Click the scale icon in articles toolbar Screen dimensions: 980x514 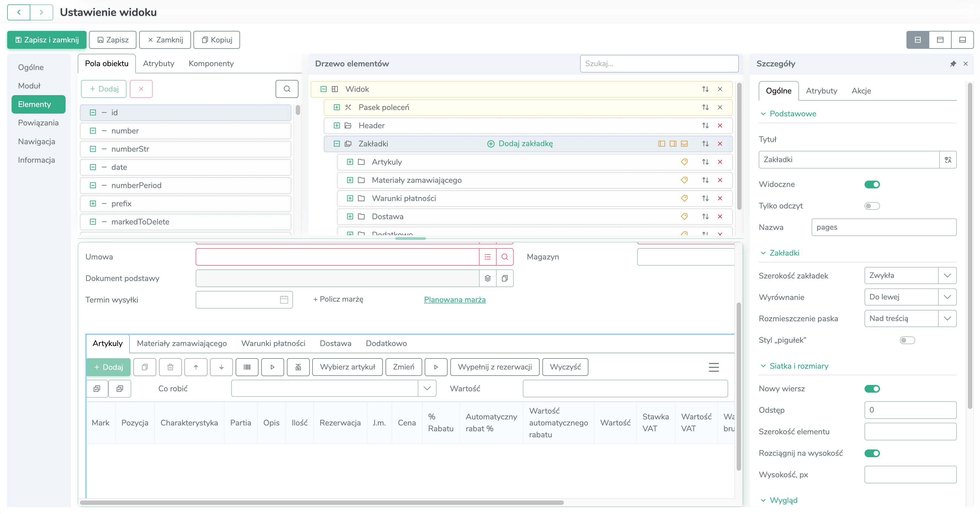298,367
